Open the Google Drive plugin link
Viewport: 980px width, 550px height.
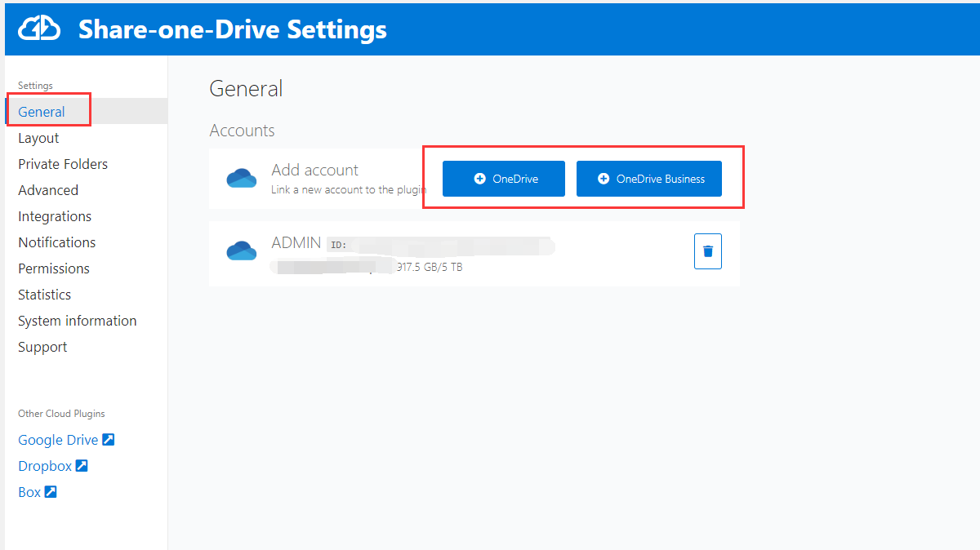coord(58,440)
